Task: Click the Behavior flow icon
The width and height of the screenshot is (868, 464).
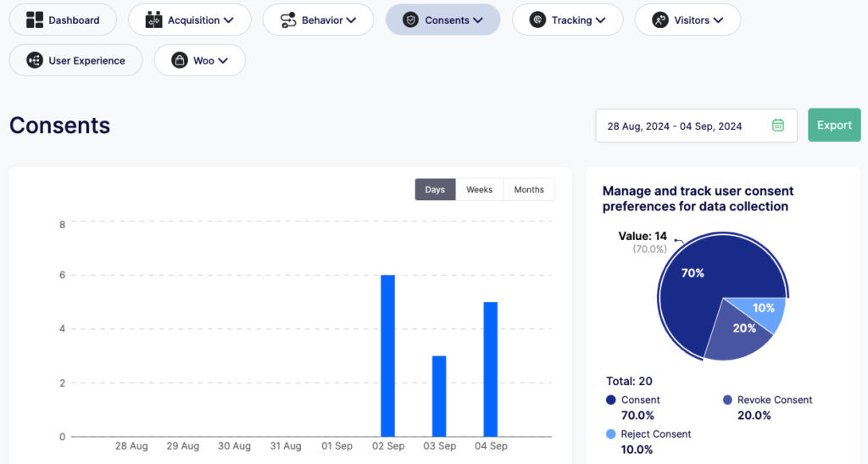Action: 288,20
